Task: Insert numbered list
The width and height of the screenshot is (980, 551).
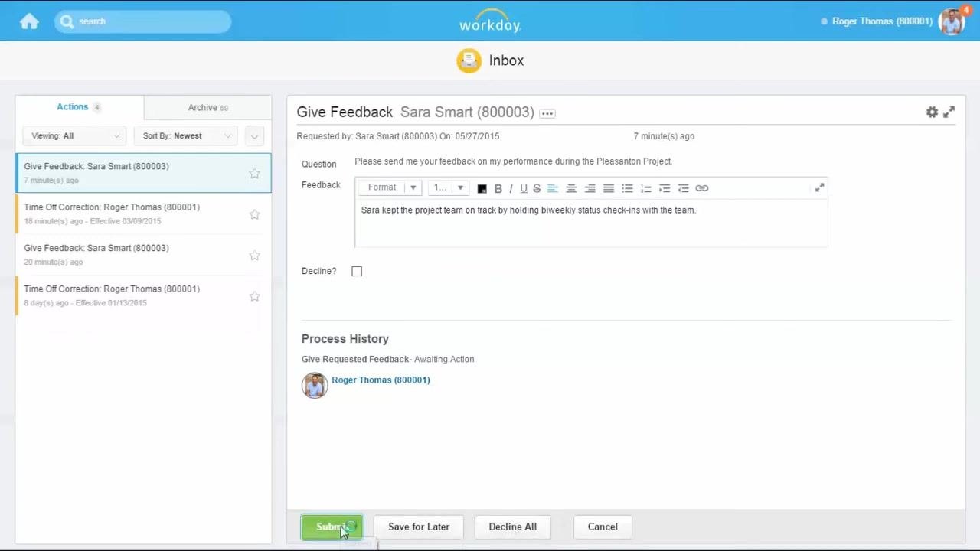Action: coord(645,188)
